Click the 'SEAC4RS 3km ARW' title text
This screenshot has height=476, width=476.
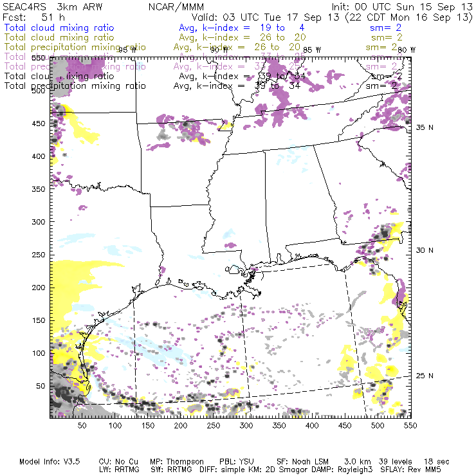(x=53, y=7)
